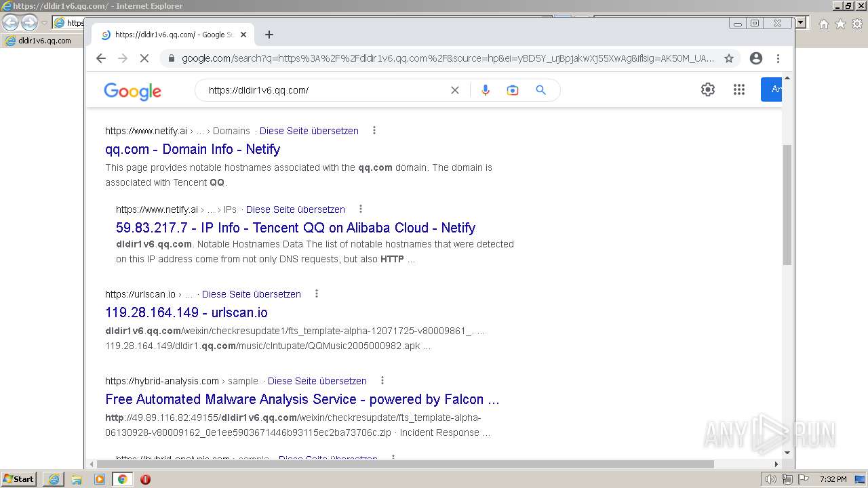Viewport: 868px width, 488px height.
Task: Click the blue sign-in button
Action: tap(772, 89)
